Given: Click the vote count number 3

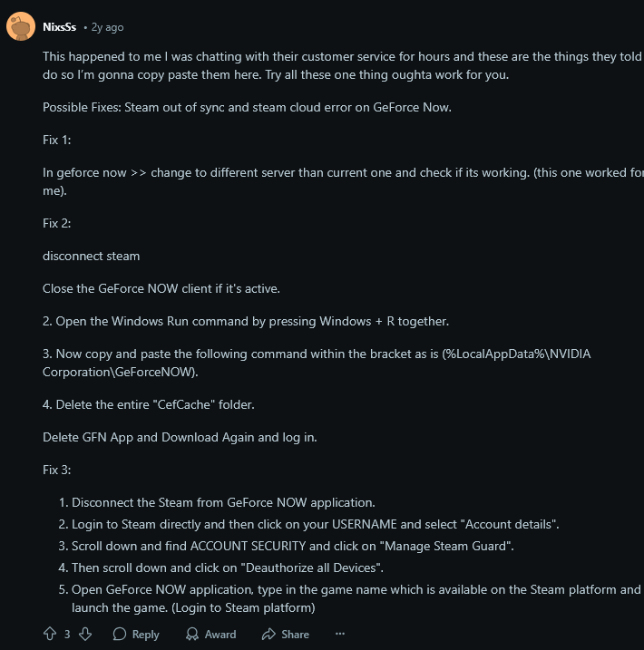Looking at the screenshot, I should [x=67, y=635].
